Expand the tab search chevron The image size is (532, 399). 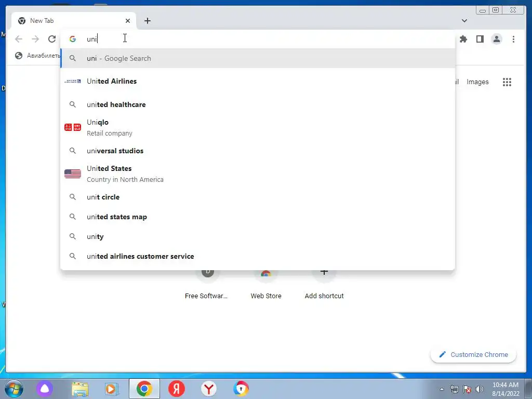(x=464, y=21)
